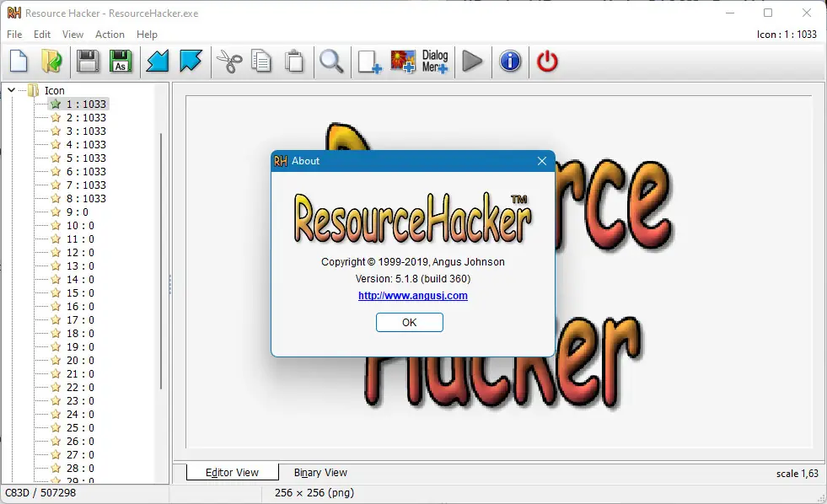
Task: Select tree item 3 : 1033
Action: (86, 131)
